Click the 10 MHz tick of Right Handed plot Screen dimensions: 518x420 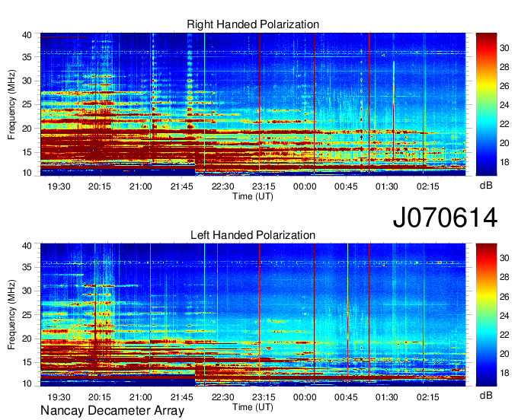point(27,173)
